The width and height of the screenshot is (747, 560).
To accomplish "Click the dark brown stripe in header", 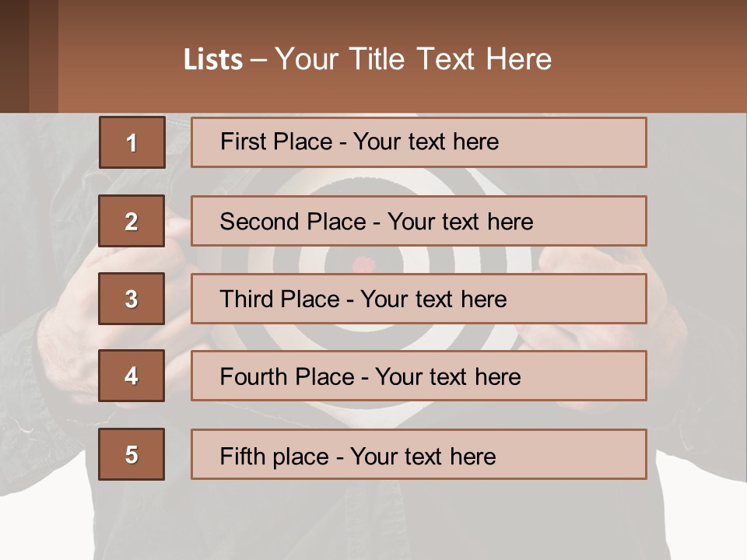I will [14, 56].
